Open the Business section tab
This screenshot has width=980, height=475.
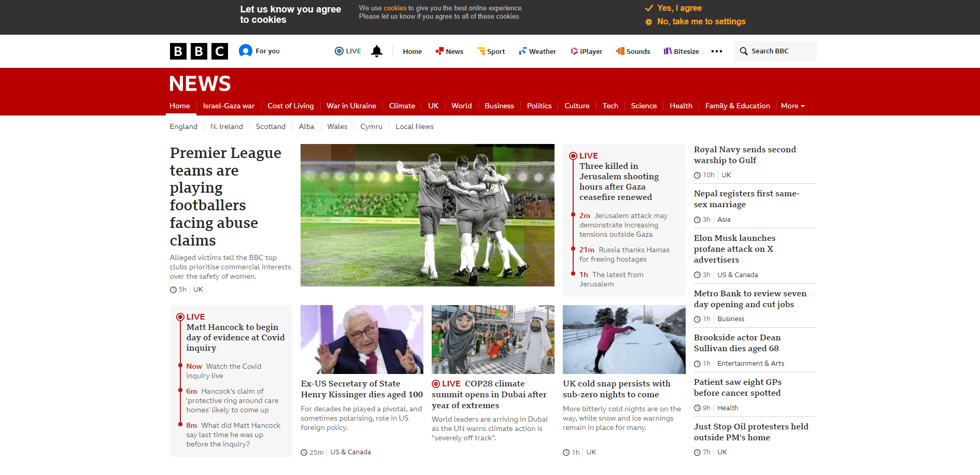499,106
